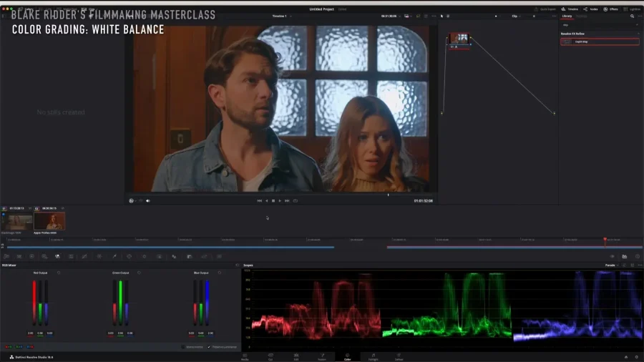The width and height of the screenshot is (644, 362).
Task: Open the Power Window palette
Action: pos(129,257)
